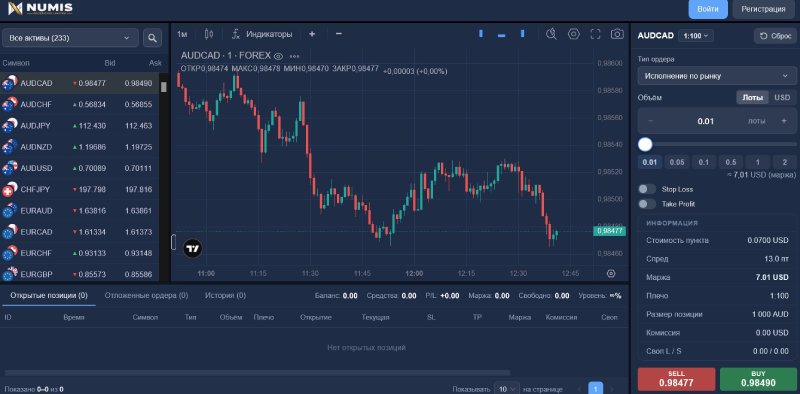Open order type Исполнение по рынку dropdown
Image resolution: width=800 pixels, height=394 pixels.
click(717, 76)
